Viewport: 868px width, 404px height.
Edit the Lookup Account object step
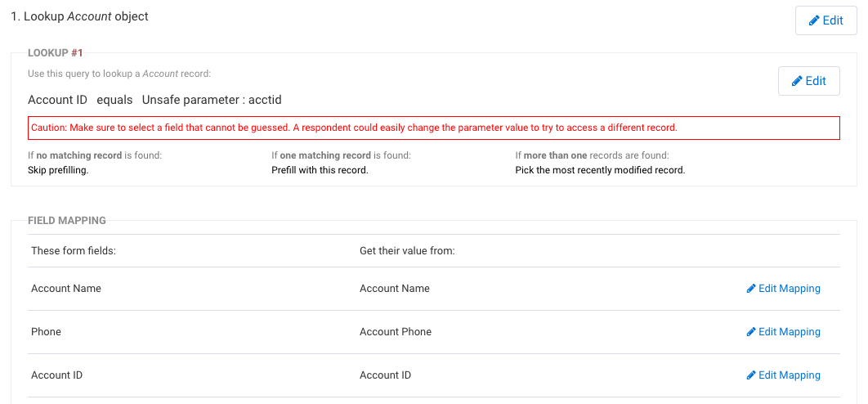826,20
